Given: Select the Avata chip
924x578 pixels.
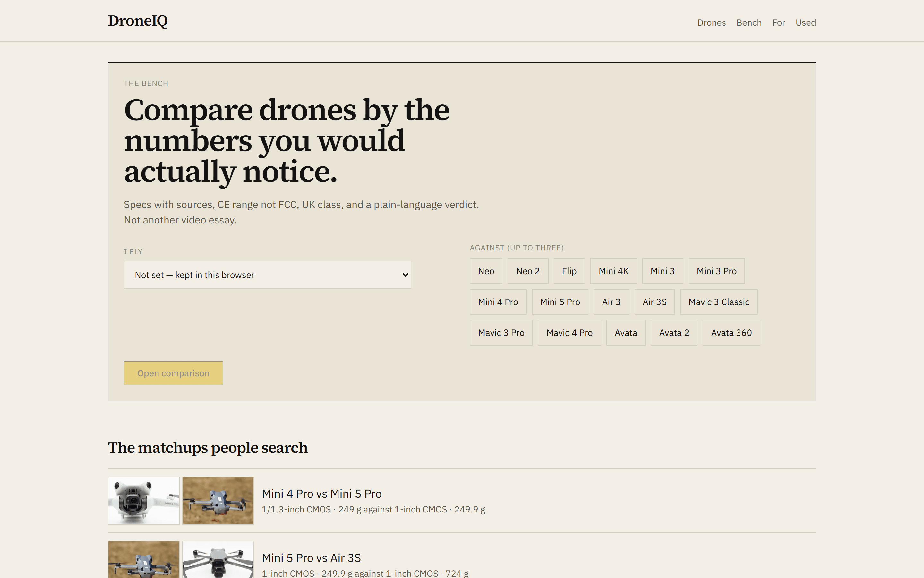Looking at the screenshot, I should point(626,333).
